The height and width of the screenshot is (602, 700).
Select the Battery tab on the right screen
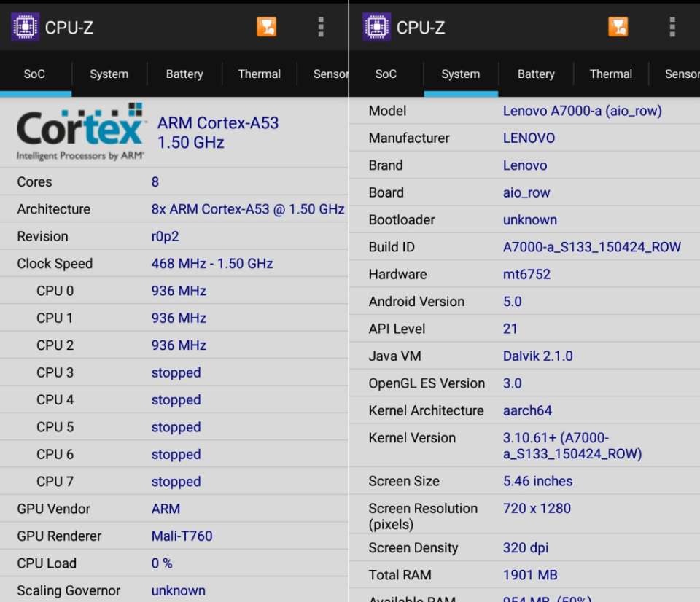pos(536,74)
